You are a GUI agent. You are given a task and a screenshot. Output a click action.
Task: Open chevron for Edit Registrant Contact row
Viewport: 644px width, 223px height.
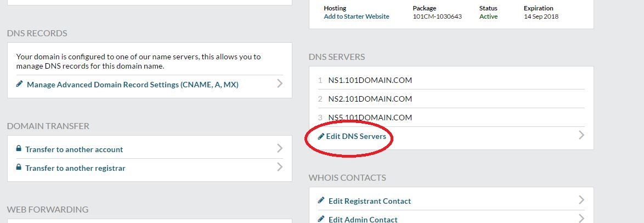[581, 200]
